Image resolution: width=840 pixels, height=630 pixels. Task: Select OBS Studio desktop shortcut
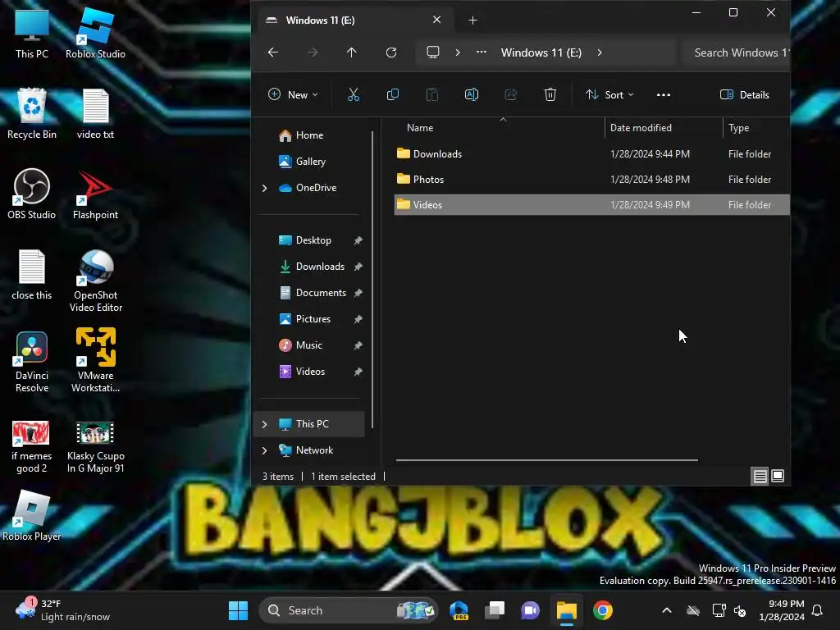(x=32, y=194)
